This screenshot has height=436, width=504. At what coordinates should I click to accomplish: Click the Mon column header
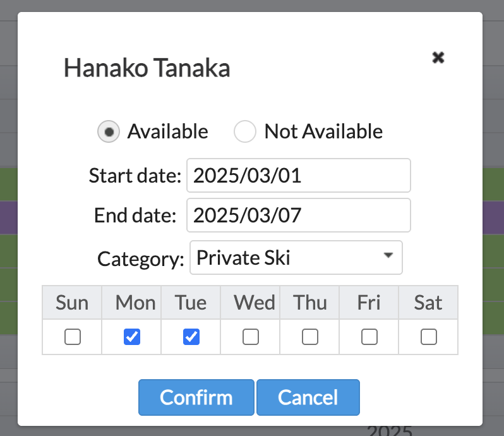pyautogui.click(x=135, y=303)
